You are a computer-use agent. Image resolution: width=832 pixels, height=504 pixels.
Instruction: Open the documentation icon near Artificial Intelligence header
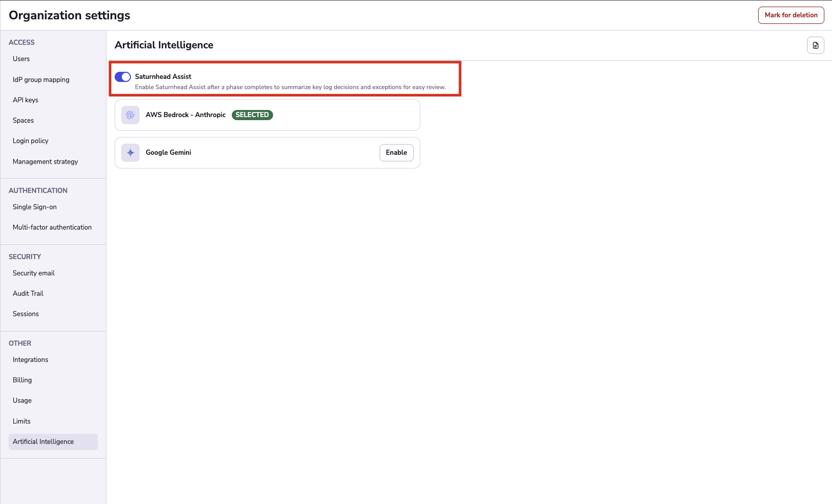[x=816, y=45]
